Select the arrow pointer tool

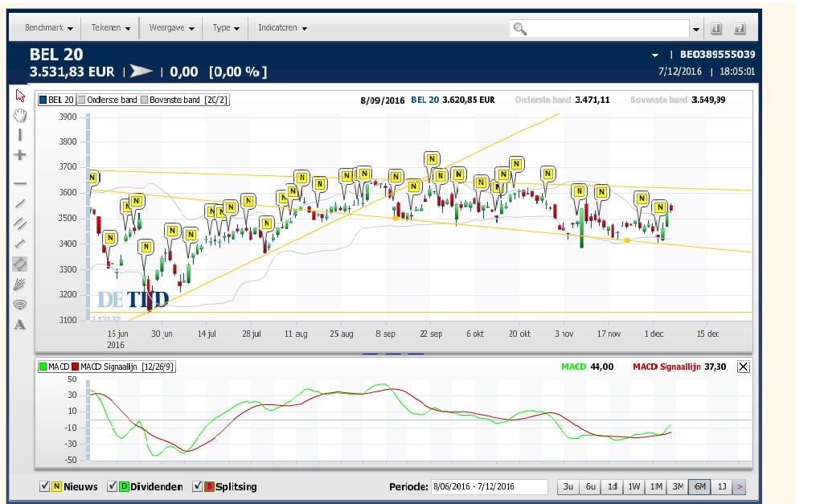pyautogui.click(x=20, y=96)
